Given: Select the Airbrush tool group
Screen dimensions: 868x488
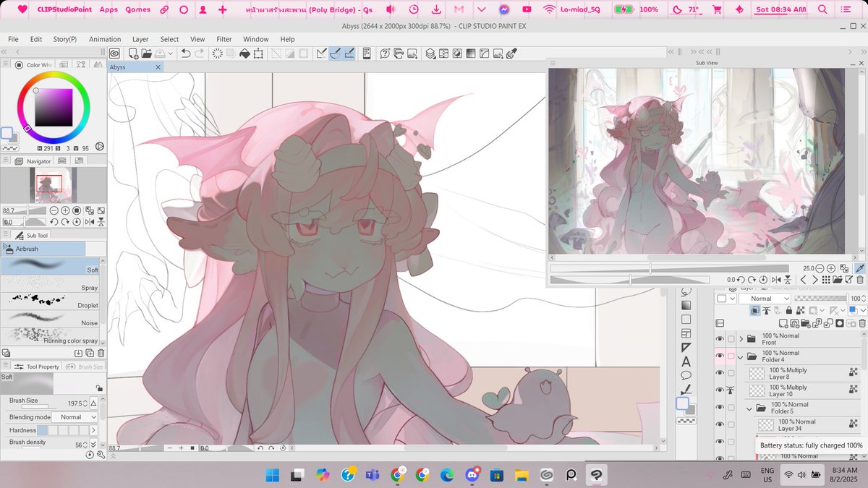Looking at the screenshot, I should click(43, 249).
